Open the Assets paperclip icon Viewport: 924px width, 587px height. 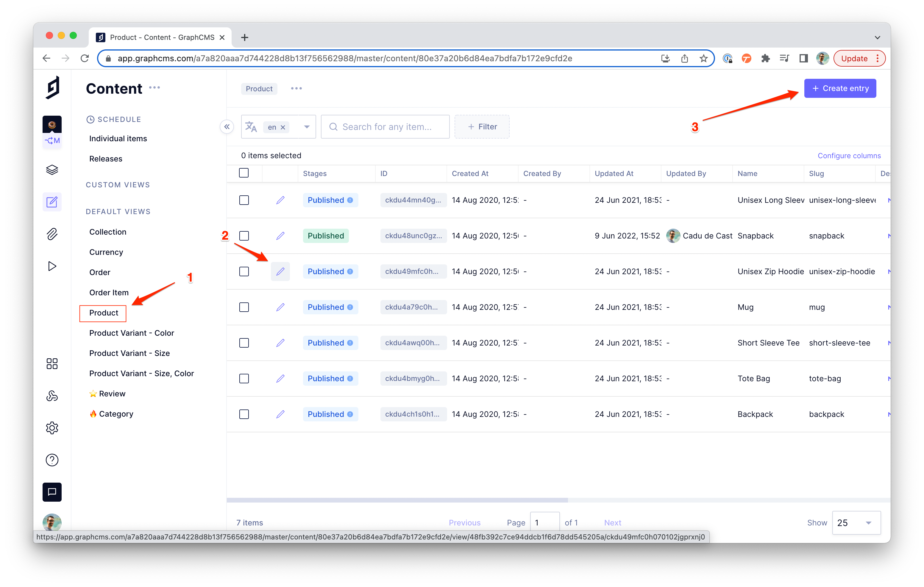(x=52, y=234)
